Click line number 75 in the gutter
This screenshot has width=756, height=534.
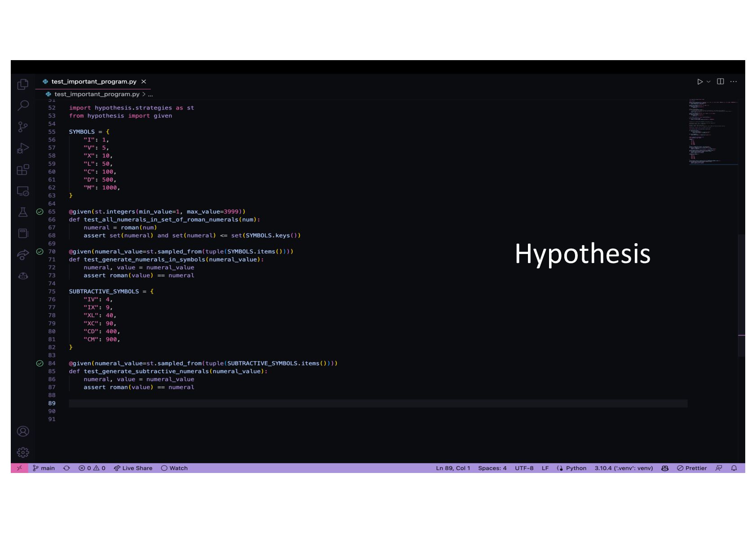(52, 292)
